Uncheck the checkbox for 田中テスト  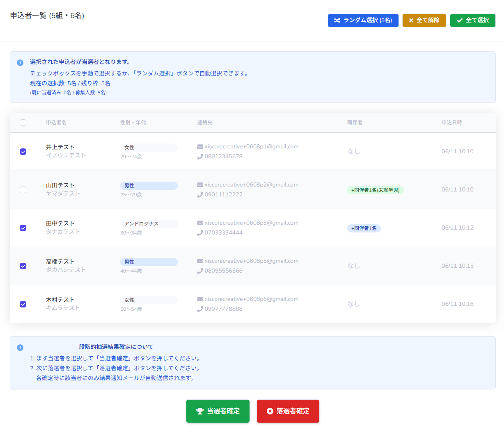pos(23,228)
